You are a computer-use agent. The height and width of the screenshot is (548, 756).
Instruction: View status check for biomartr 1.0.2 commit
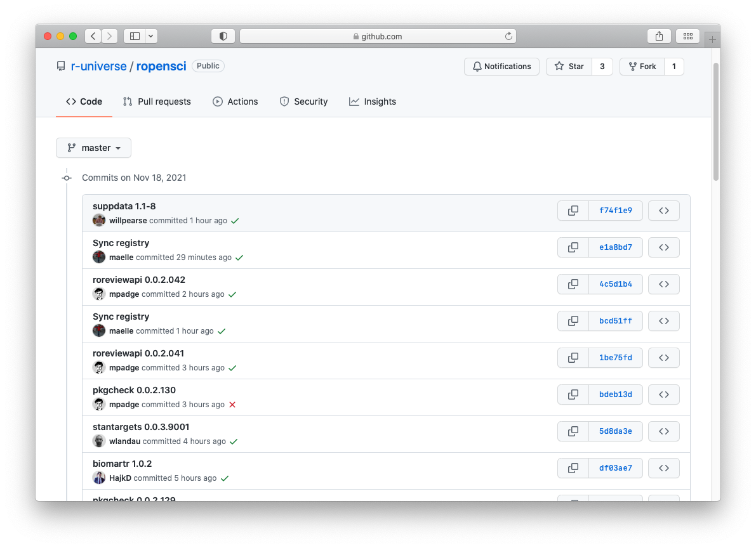pyautogui.click(x=225, y=478)
